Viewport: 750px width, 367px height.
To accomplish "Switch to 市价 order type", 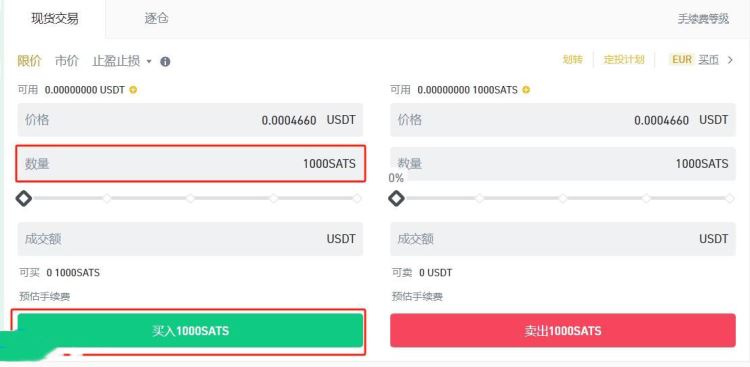I will [x=67, y=61].
